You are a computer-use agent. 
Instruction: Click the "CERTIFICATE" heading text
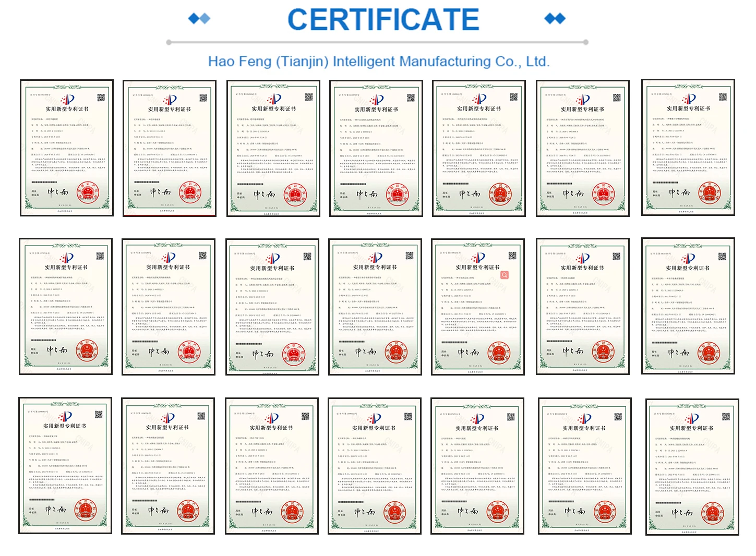tap(383, 20)
